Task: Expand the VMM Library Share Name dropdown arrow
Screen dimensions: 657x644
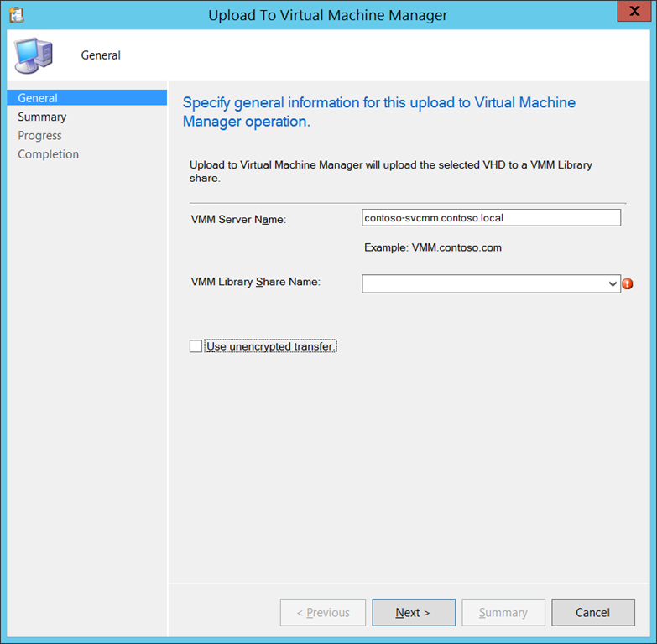Action: [x=613, y=284]
